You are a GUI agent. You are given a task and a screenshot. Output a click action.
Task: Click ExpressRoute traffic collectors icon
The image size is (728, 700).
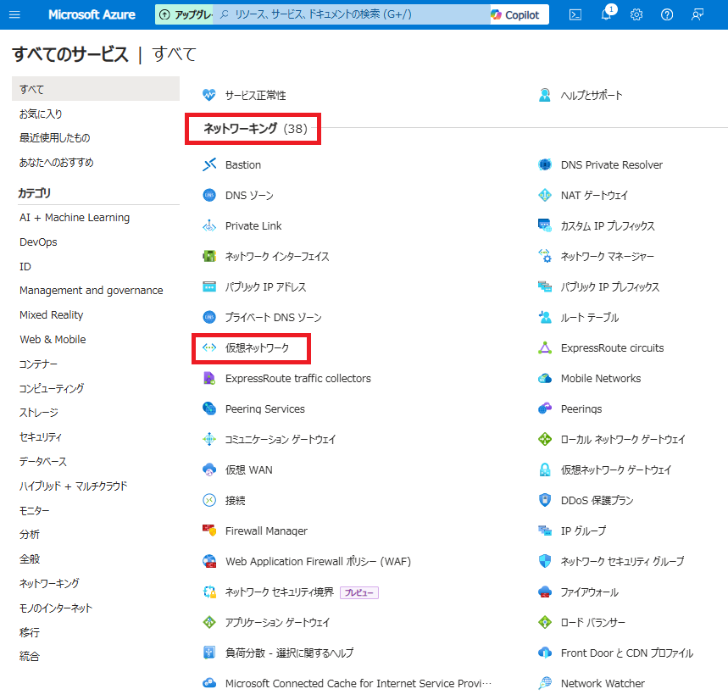[x=209, y=378]
